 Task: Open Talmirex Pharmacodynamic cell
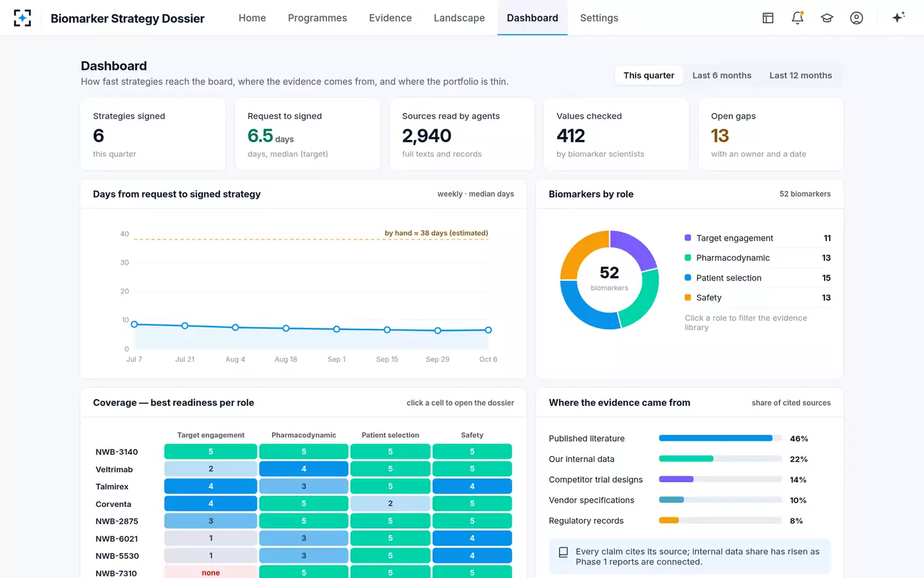pos(304,486)
